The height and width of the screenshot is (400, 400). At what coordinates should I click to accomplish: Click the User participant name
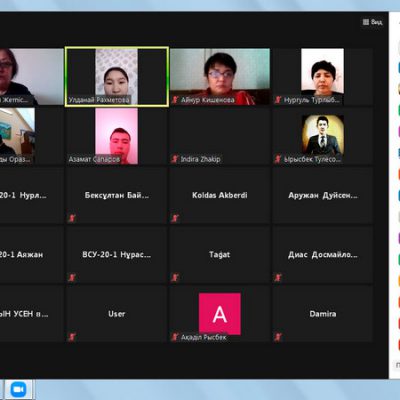(x=117, y=314)
